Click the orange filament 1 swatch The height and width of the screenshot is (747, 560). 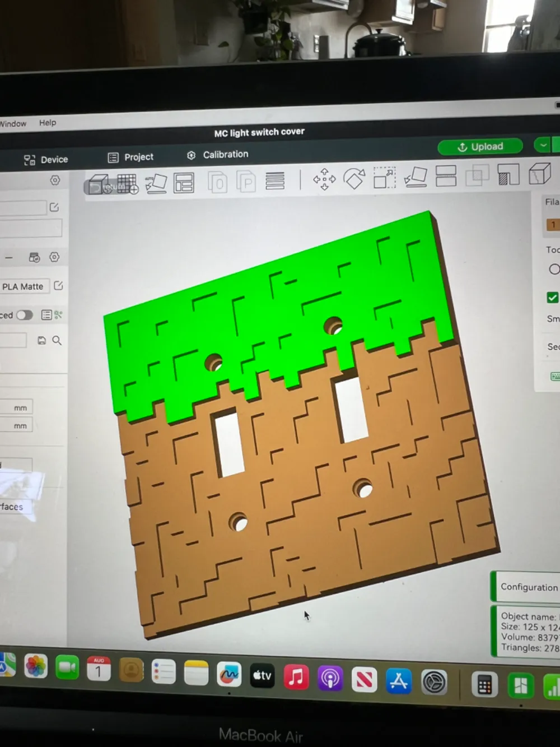click(553, 225)
